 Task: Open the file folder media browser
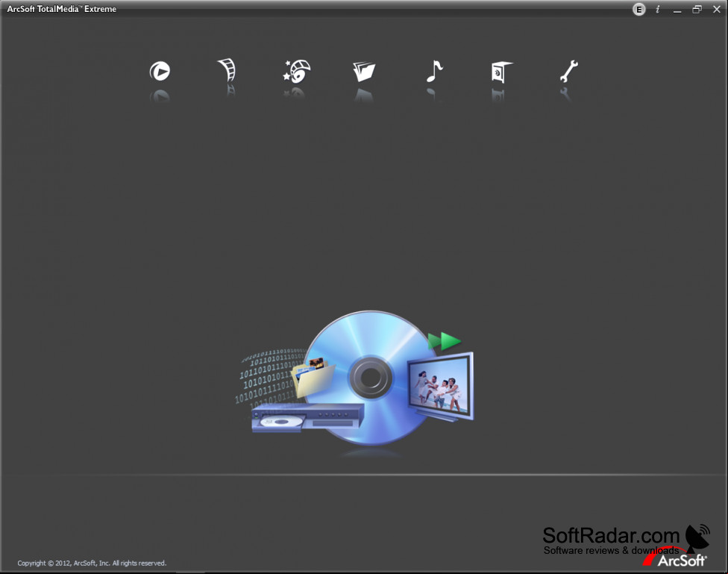364,72
